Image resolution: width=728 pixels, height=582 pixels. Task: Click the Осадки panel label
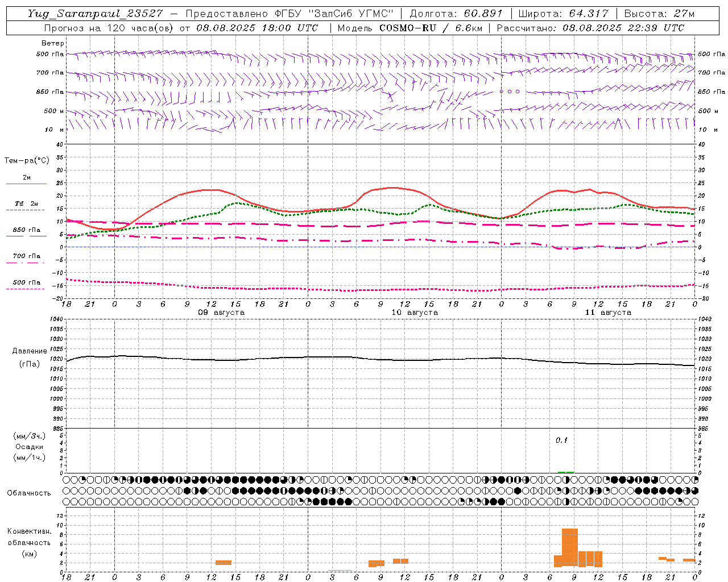pyautogui.click(x=30, y=447)
